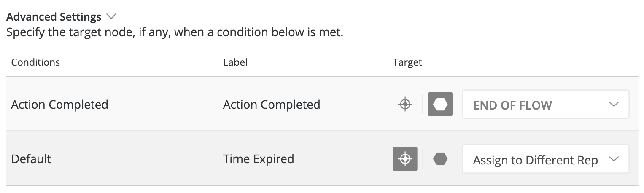The width and height of the screenshot is (644, 193).
Task: Edit the Action Completed label field
Action: click(x=271, y=104)
